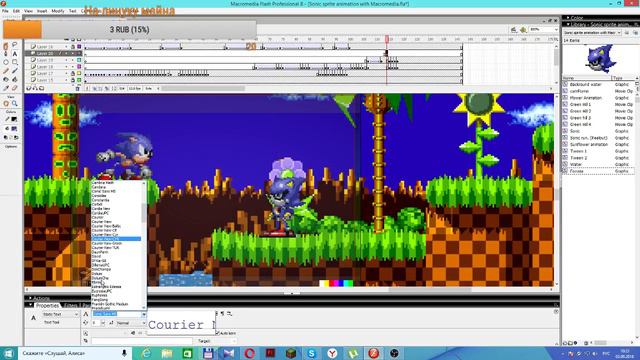The image size is (640, 360).
Task: Toggle lock on Layer 15
Action: pos(73,80)
